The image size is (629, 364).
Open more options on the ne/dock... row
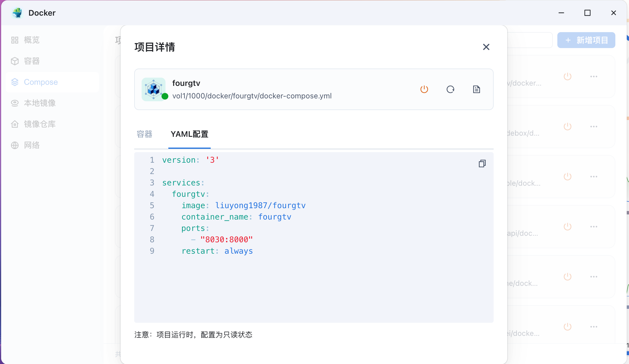point(594,277)
